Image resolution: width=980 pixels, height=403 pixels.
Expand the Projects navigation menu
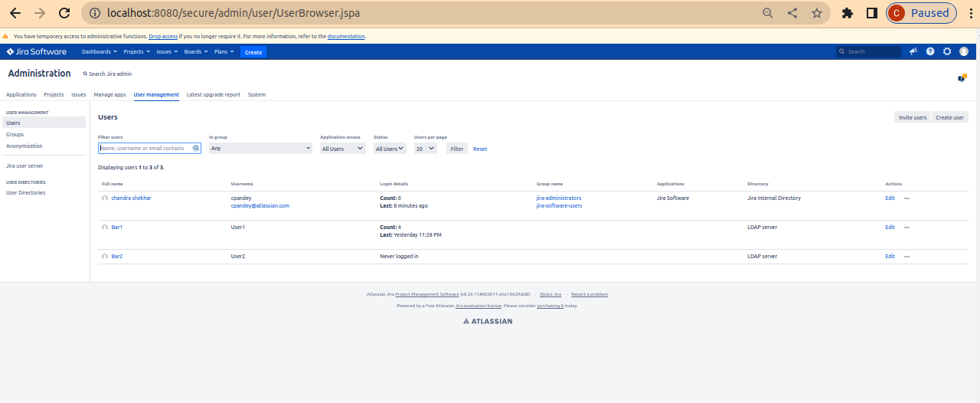click(136, 51)
